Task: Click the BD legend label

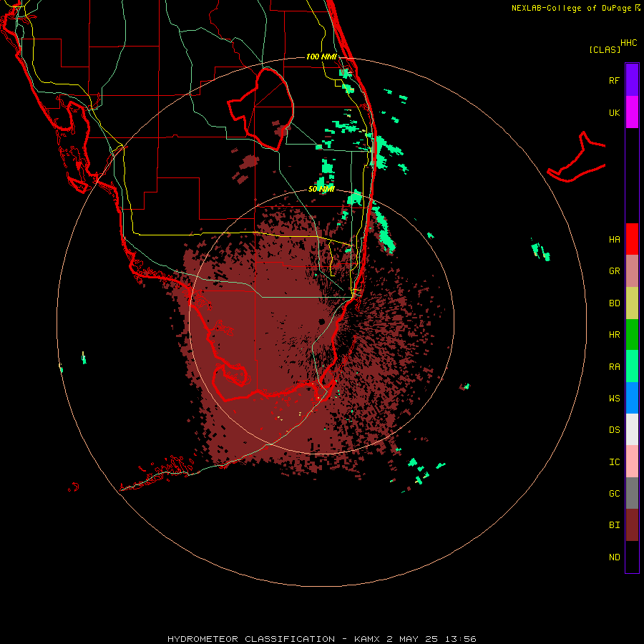Action: click(x=614, y=303)
